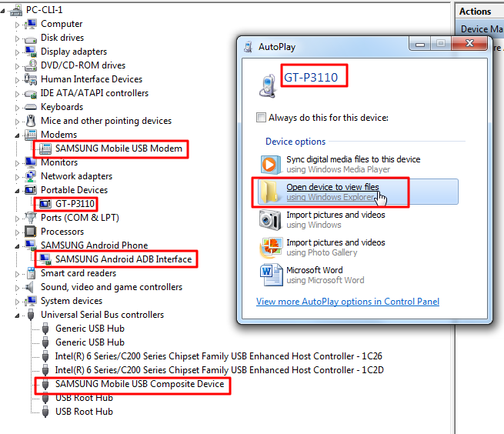Minimize the AutoPlay window

coord(420,44)
